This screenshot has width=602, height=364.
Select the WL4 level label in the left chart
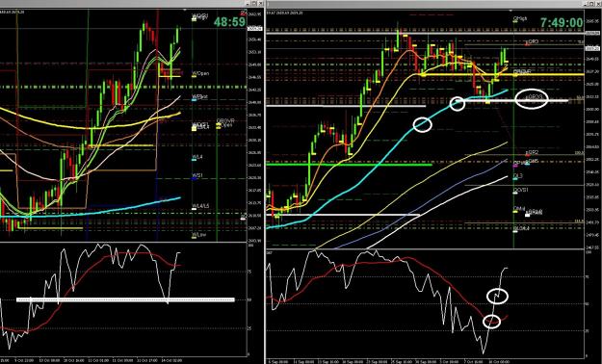click(x=197, y=157)
